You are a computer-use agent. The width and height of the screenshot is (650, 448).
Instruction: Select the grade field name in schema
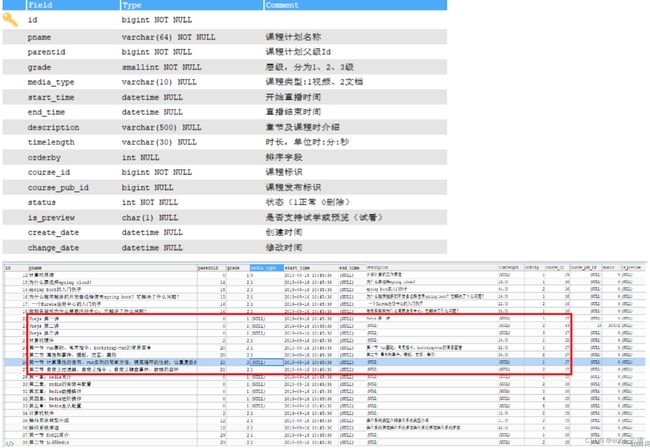pyautogui.click(x=39, y=68)
